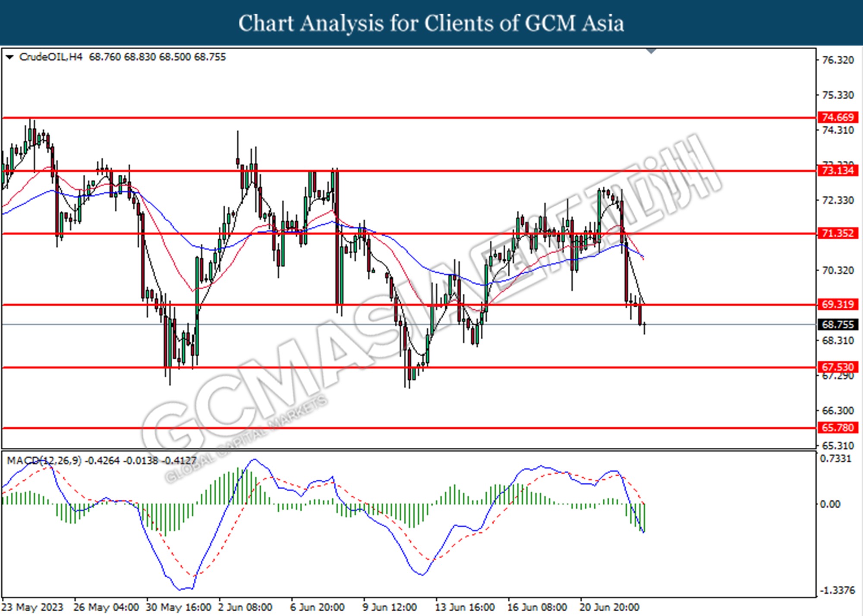Image resolution: width=863 pixels, height=616 pixels.
Task: Click the 16 Jun 08:00 time label
Action: tap(537, 607)
